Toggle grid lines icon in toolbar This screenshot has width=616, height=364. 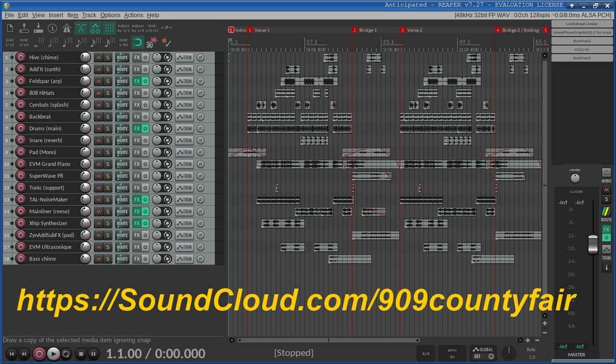click(109, 28)
